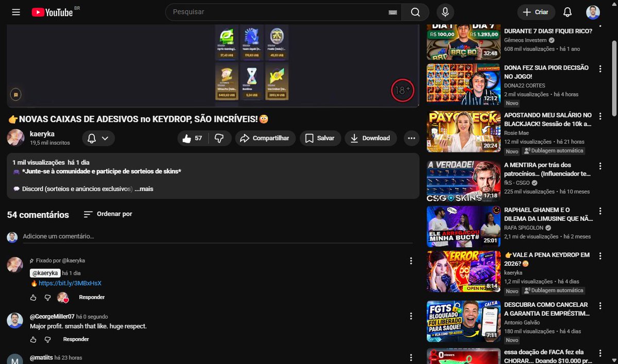Open the hamburger guide menu
This screenshot has width=618, height=364.
pyautogui.click(x=16, y=12)
